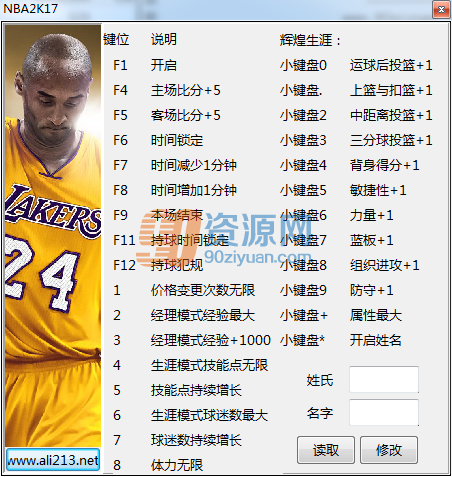Click the 时间减少1分钟 text
Screen dimensions: 452x477
[x=194, y=165]
